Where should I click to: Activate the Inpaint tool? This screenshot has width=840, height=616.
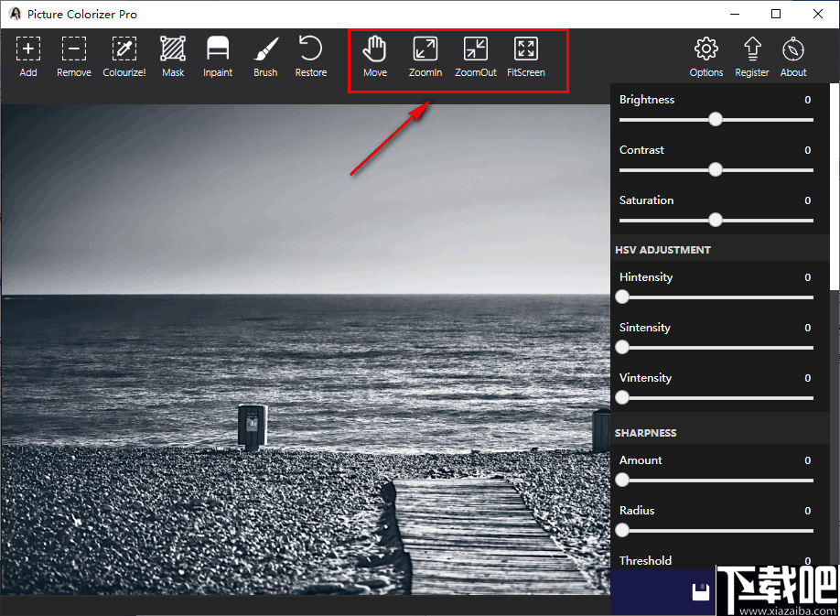pyautogui.click(x=217, y=55)
